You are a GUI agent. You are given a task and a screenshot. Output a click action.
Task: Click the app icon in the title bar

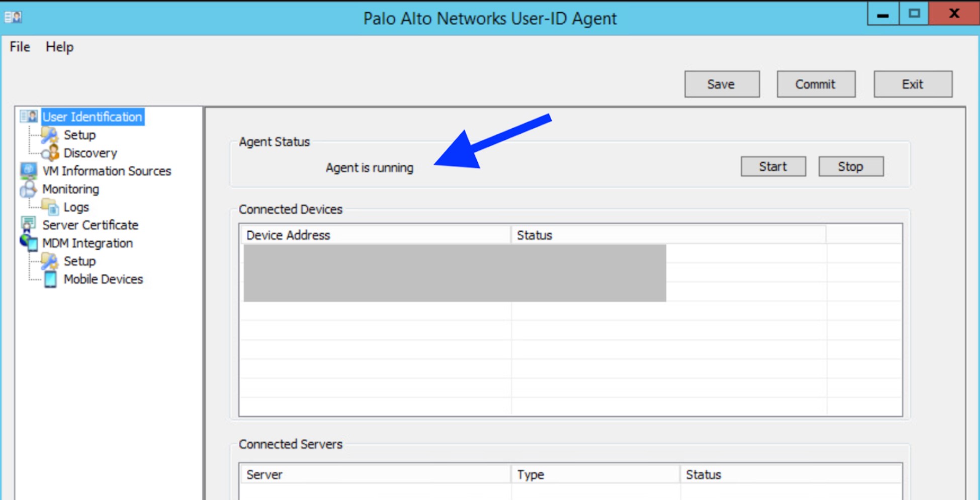(x=13, y=17)
